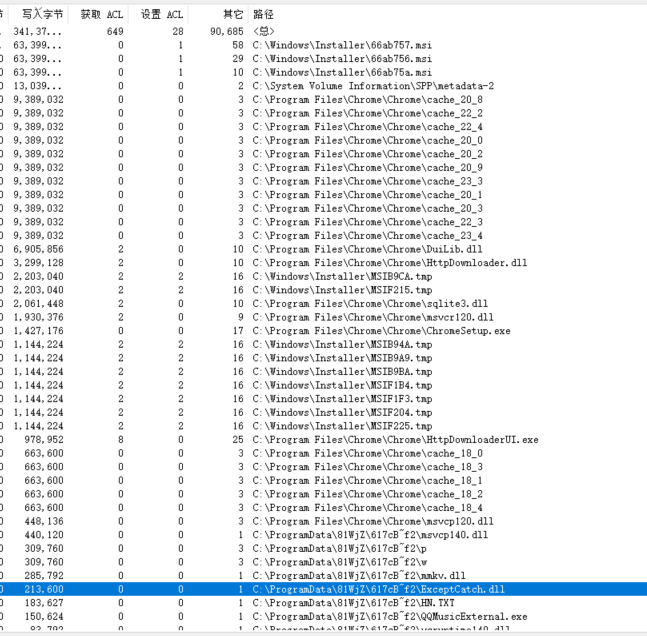Select the sqlite3.dll row
The height and width of the screenshot is (636, 647).
coord(370,303)
